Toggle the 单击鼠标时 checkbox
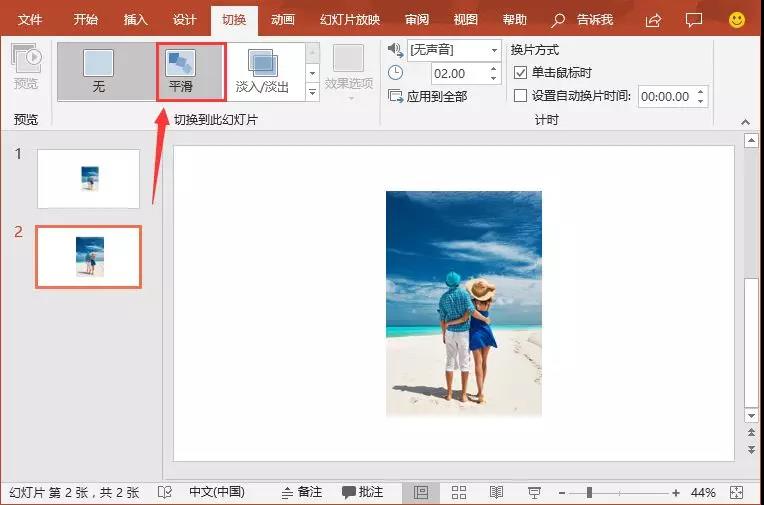 [520, 73]
